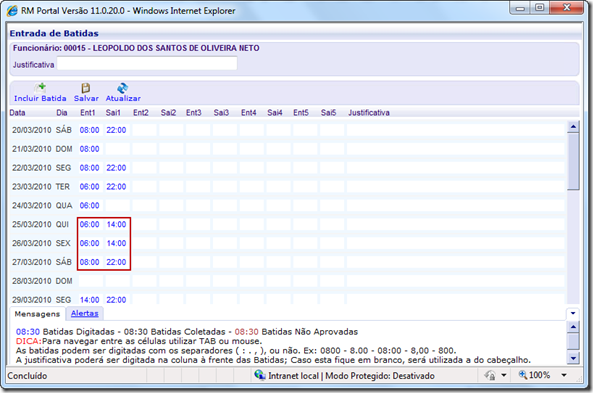Click the Salvar icon

(86, 88)
